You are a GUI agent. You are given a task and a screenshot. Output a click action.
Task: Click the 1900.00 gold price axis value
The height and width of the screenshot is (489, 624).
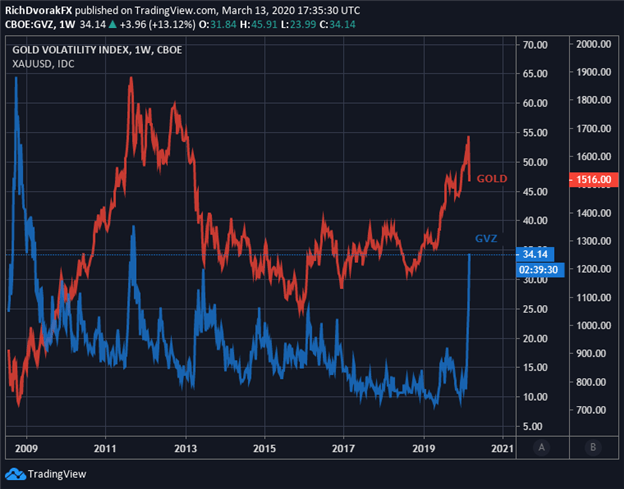[x=593, y=72]
